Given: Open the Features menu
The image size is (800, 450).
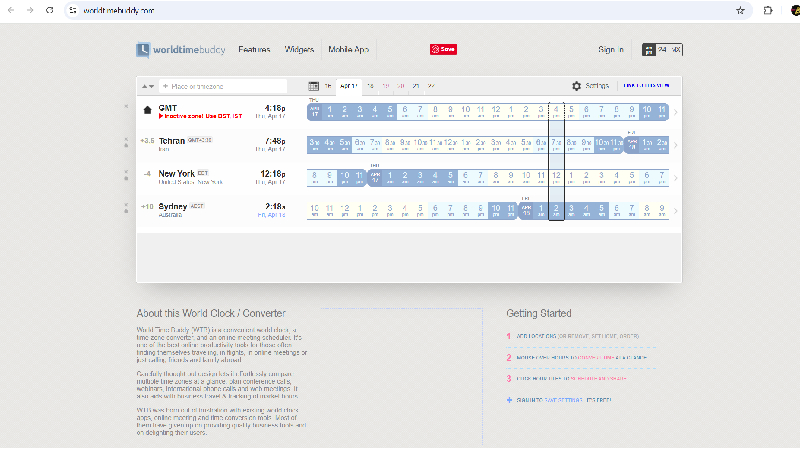Looking at the screenshot, I should [x=254, y=49].
